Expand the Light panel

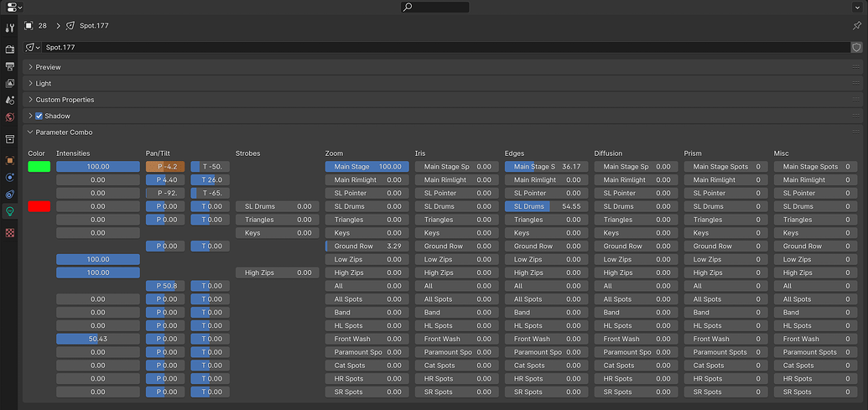pos(30,84)
